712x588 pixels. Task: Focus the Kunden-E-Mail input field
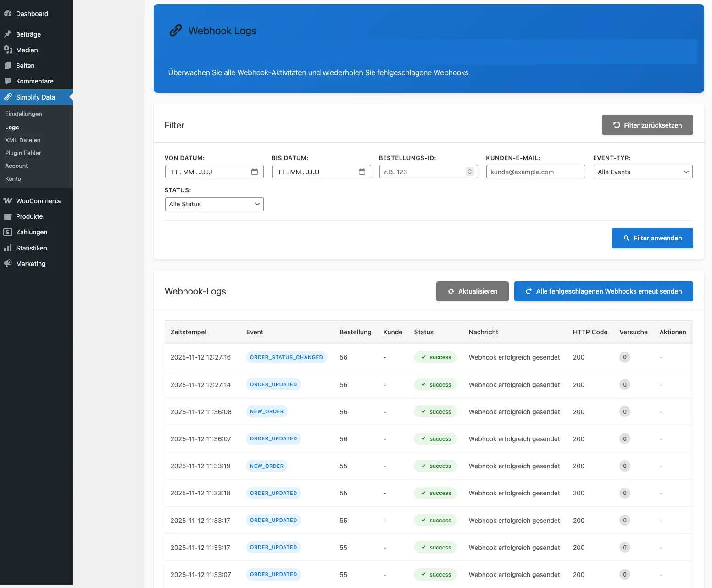click(x=535, y=172)
